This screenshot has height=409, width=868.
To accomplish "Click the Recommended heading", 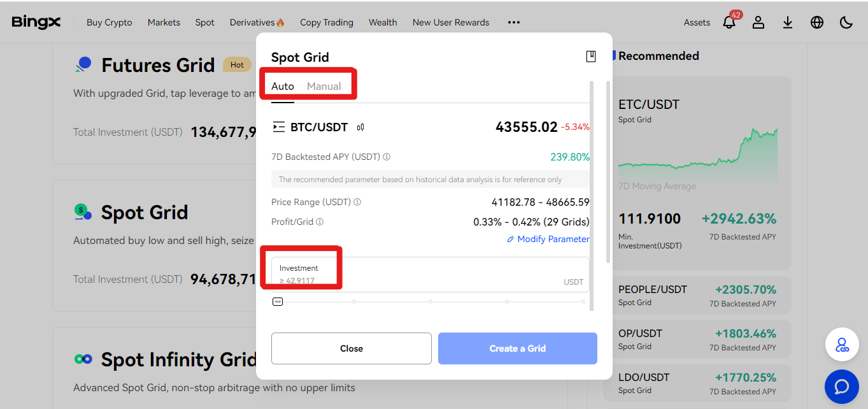I will pos(658,56).
